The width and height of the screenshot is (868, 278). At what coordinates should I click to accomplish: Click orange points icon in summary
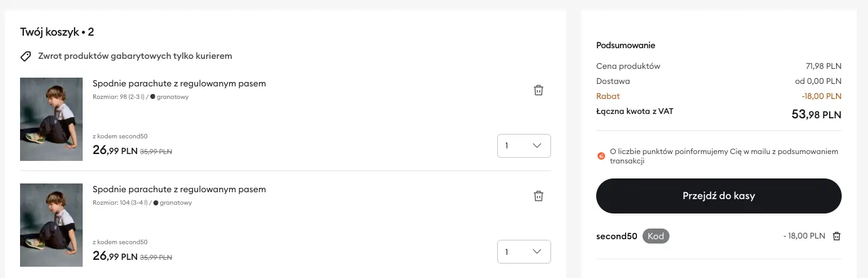click(x=601, y=156)
